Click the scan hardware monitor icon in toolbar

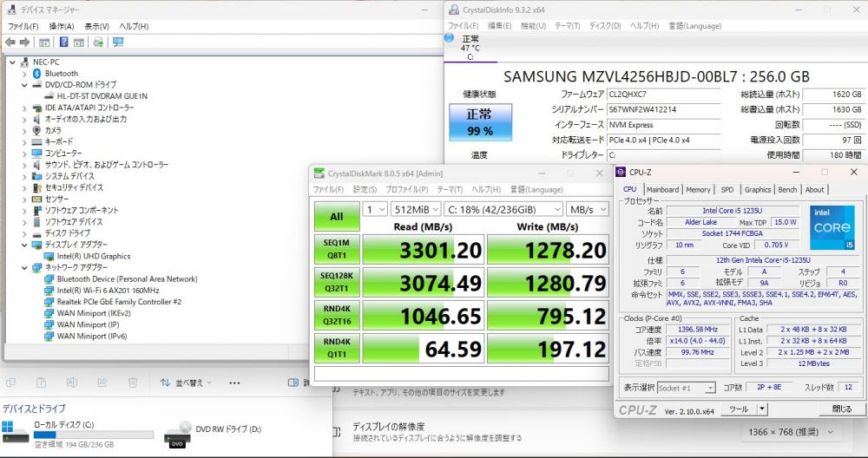pyautogui.click(x=118, y=42)
